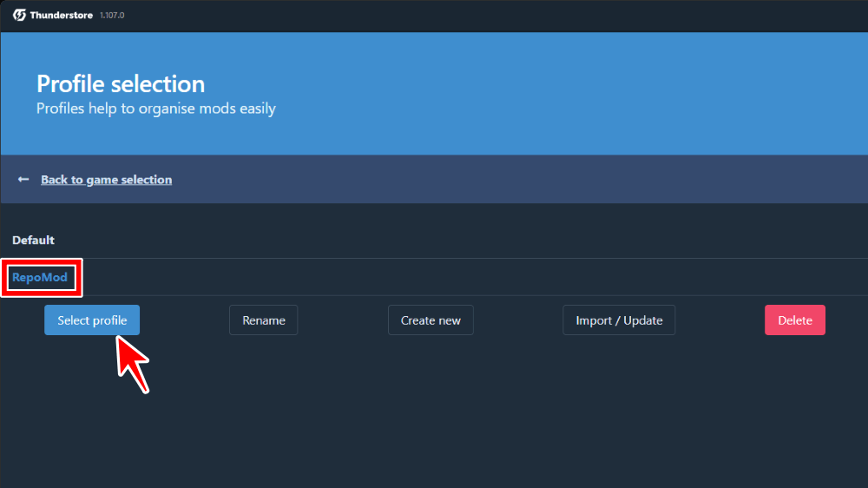Screen dimensions: 868x488
Task: Select the Default profile
Action: tap(33, 240)
